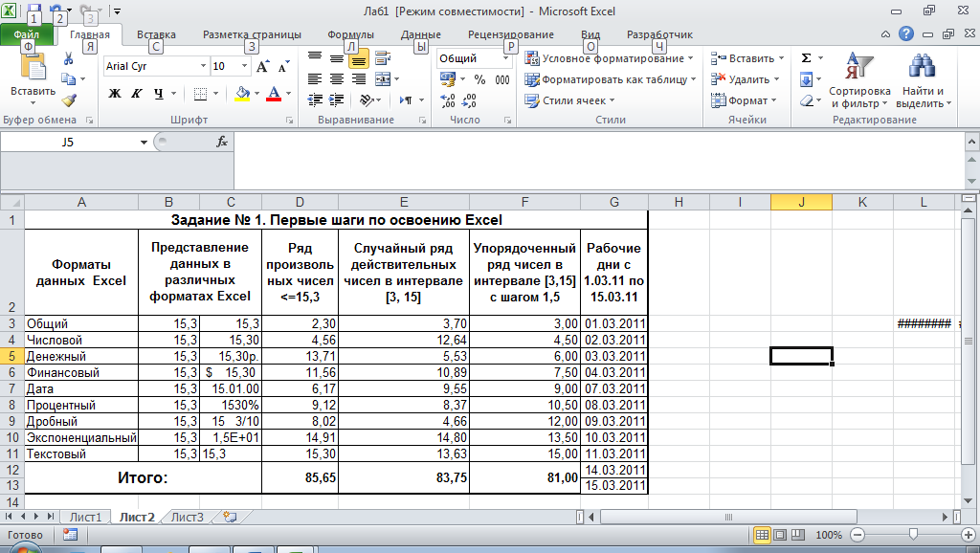
Task: Click the Fill down icon
Action: point(806,79)
